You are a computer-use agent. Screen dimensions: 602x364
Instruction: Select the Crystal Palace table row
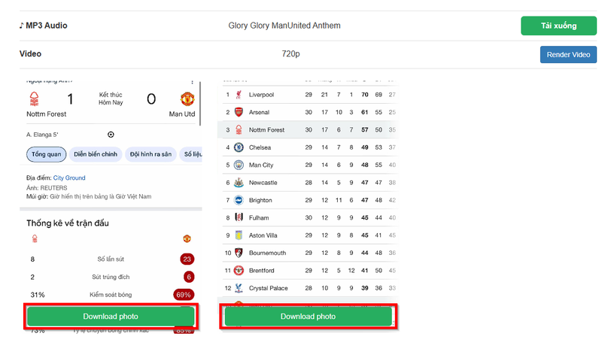click(310, 288)
